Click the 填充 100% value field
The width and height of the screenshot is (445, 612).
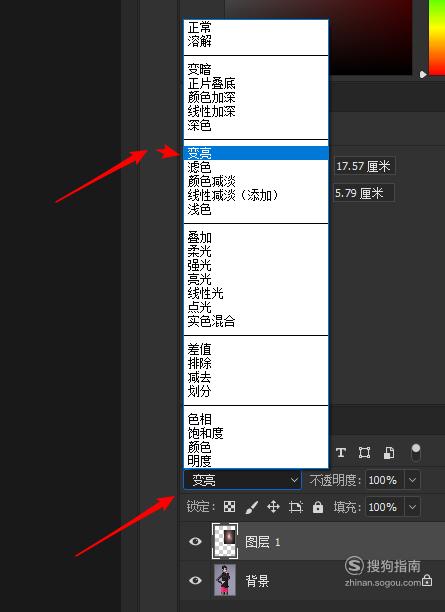[x=384, y=507]
